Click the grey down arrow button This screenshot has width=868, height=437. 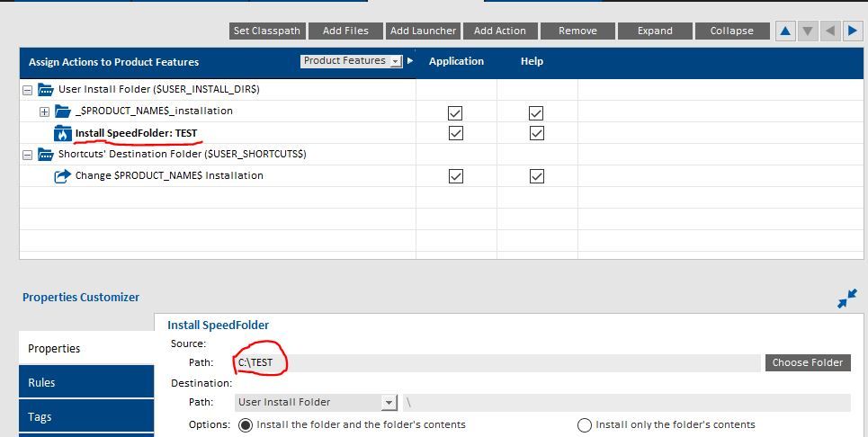click(808, 31)
